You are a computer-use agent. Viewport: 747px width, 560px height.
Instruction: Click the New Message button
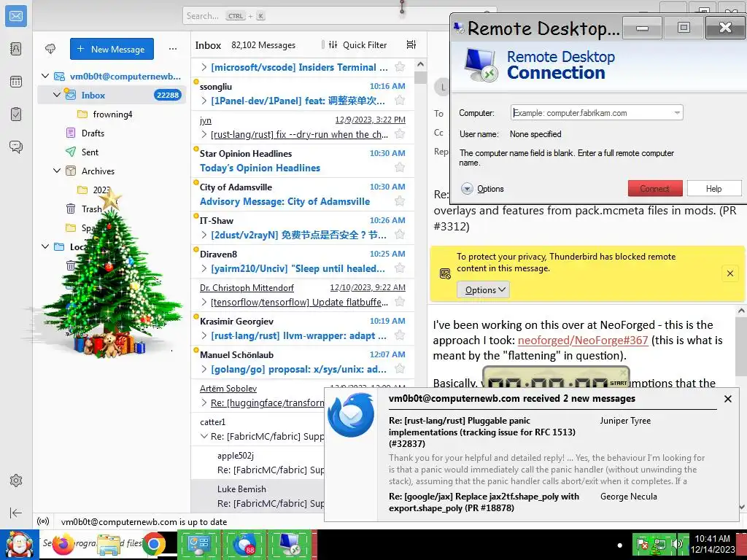(x=112, y=49)
